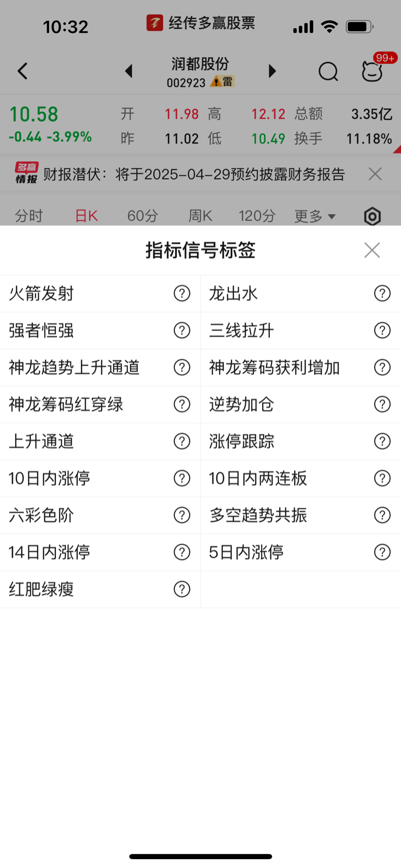Switch to the 周K tab
This screenshot has width=401, height=868.
point(200,216)
